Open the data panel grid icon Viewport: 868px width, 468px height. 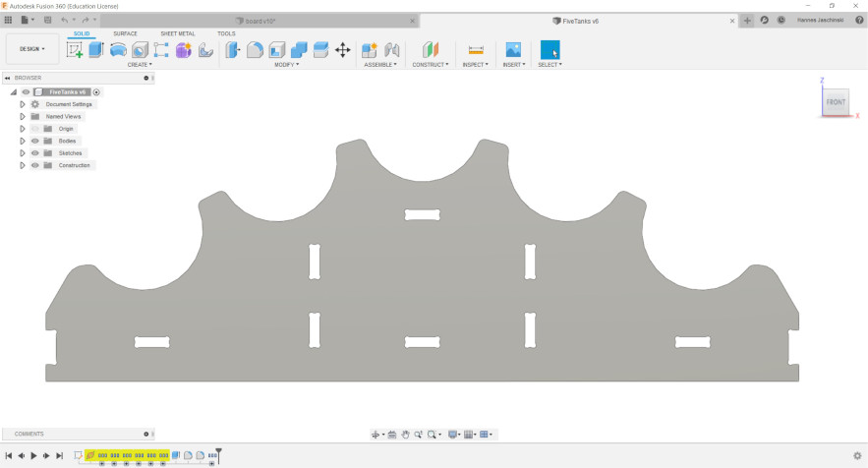8,20
